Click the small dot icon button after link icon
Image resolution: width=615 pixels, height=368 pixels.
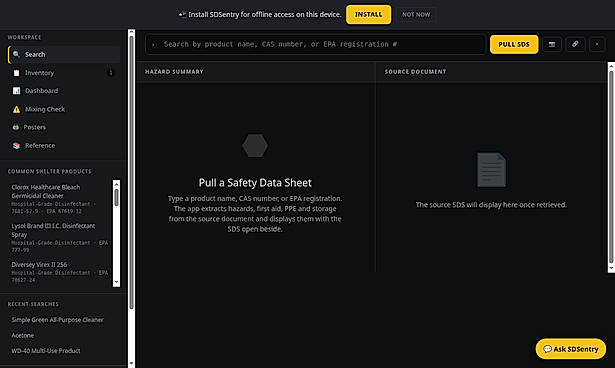[597, 44]
